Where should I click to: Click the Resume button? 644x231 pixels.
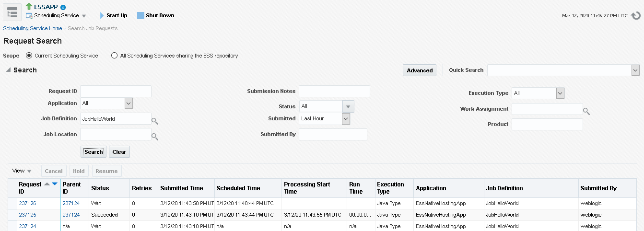tap(106, 171)
